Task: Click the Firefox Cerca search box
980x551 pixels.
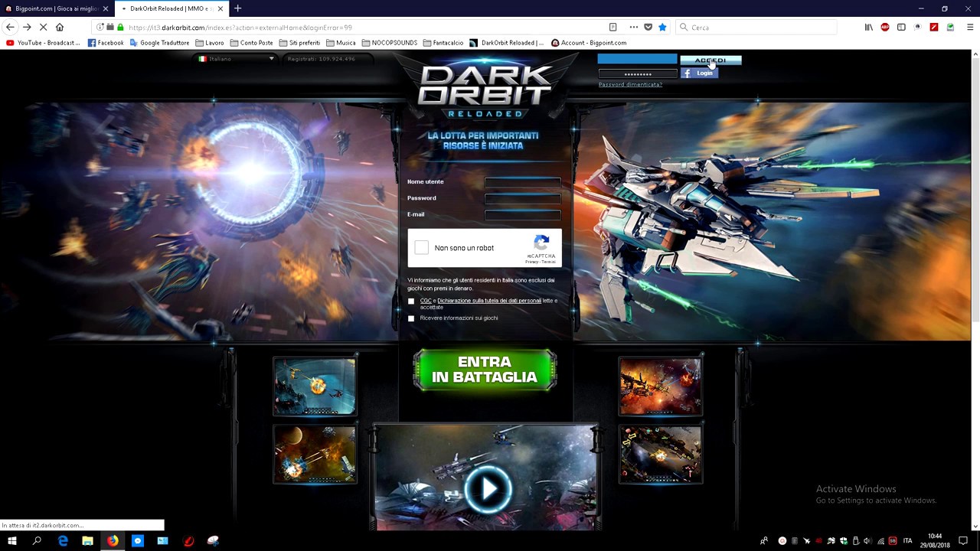Action: coord(756,28)
